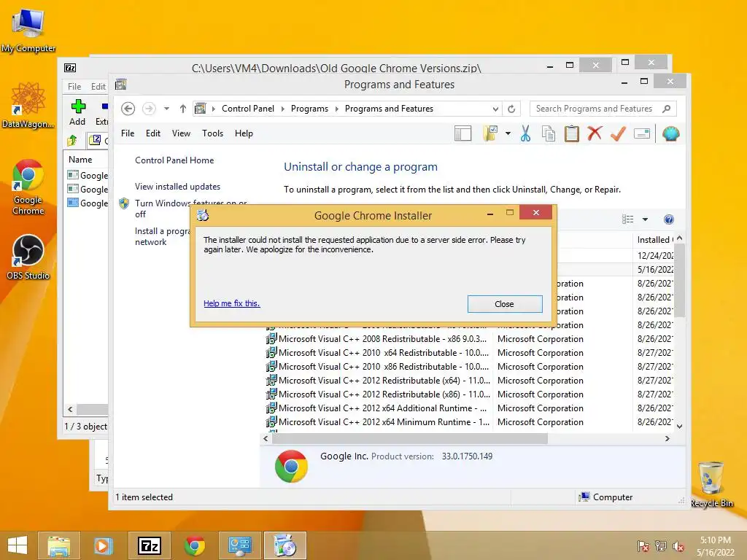
Task: Click the 7-Zip up folder icon
Action: point(72,140)
